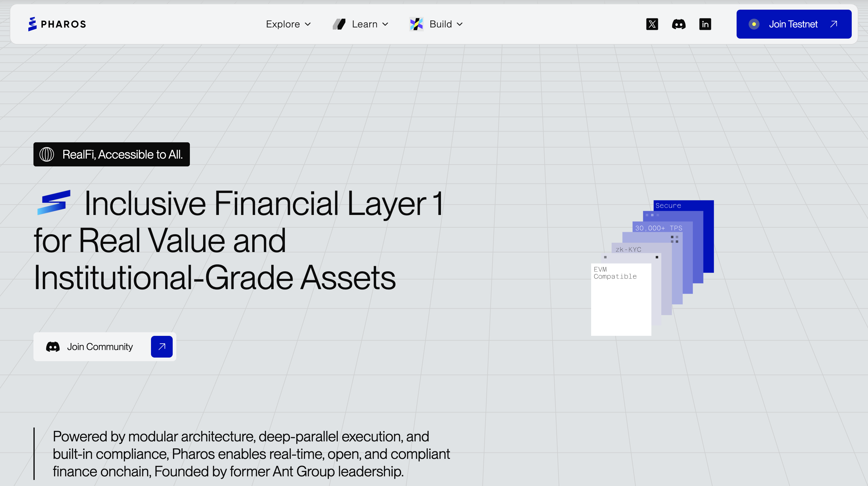
Task: Open the Discord icon in the header
Action: click(678, 24)
